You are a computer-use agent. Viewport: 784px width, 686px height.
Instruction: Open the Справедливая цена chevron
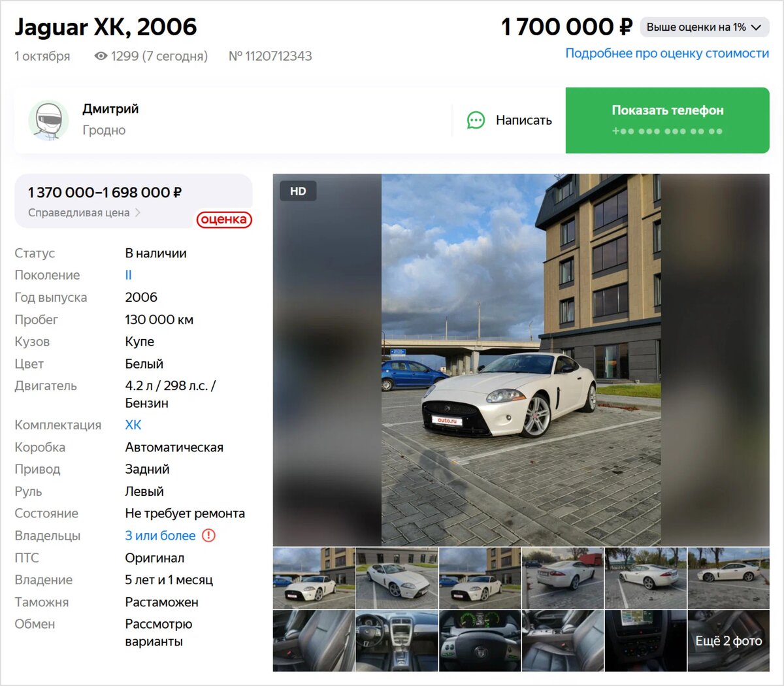pyautogui.click(x=138, y=212)
